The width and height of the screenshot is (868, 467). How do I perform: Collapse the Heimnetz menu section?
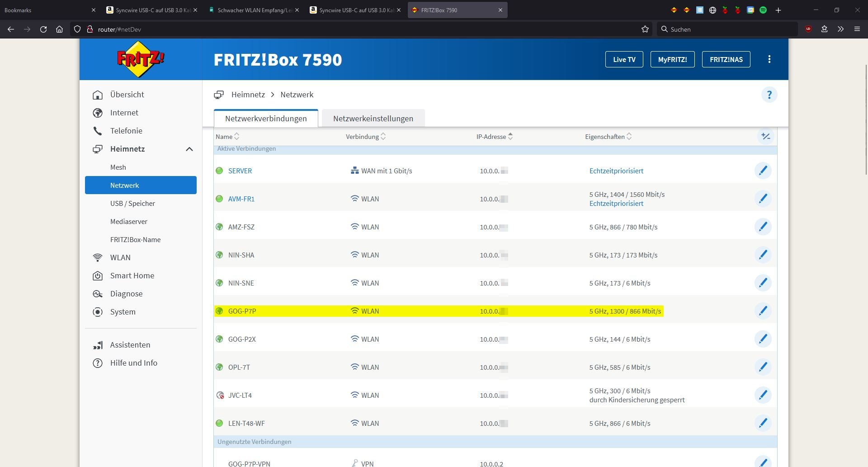pos(189,149)
